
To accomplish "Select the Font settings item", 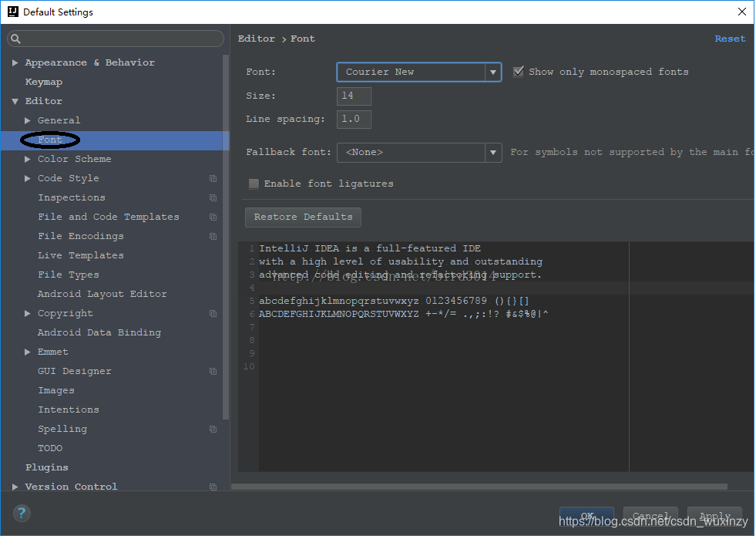I will pos(50,140).
